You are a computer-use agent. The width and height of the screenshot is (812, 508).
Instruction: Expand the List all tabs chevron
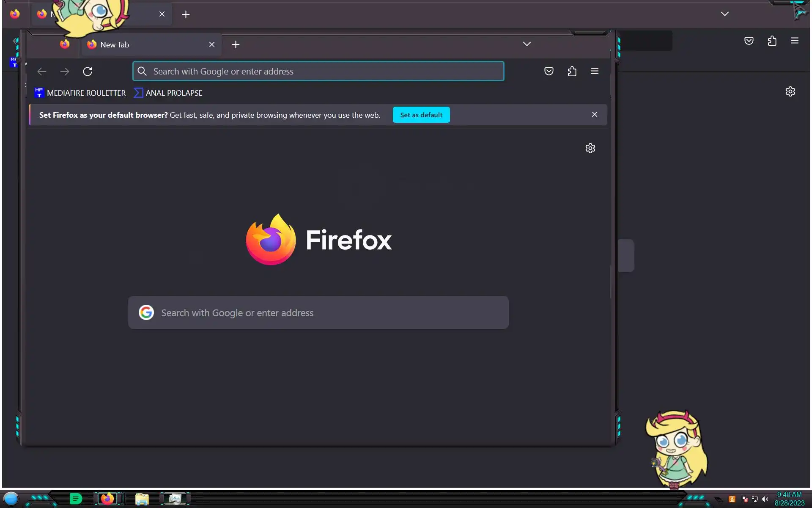click(527, 44)
